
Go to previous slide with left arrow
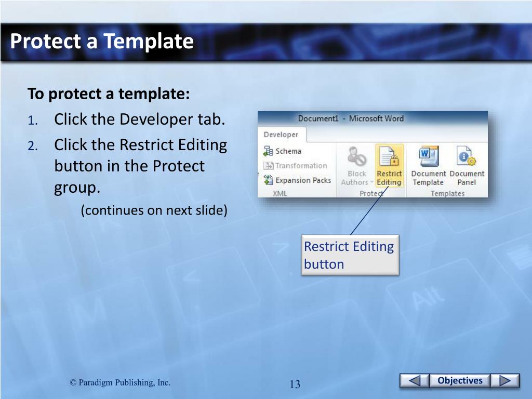pos(415,381)
